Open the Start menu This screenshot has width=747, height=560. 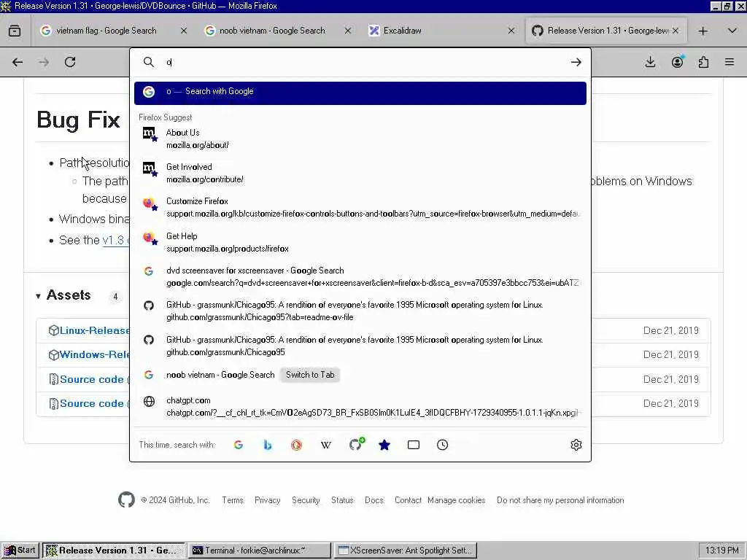[20, 550]
